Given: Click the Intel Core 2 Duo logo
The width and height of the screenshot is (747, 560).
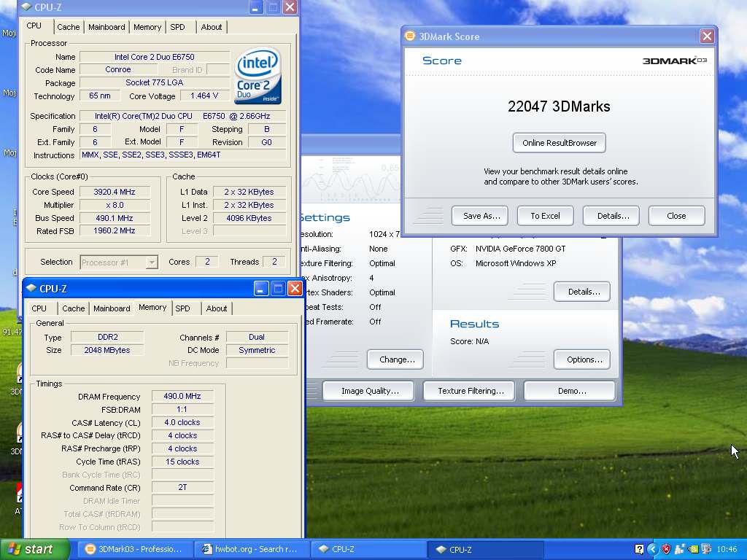Looking at the screenshot, I should point(258,76).
